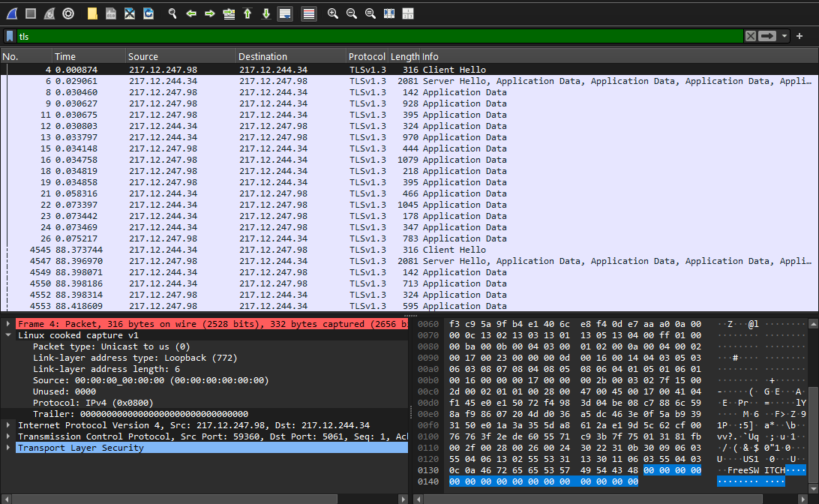Zoom out the main window text
Screen dimensions: 819x504
tap(352, 13)
